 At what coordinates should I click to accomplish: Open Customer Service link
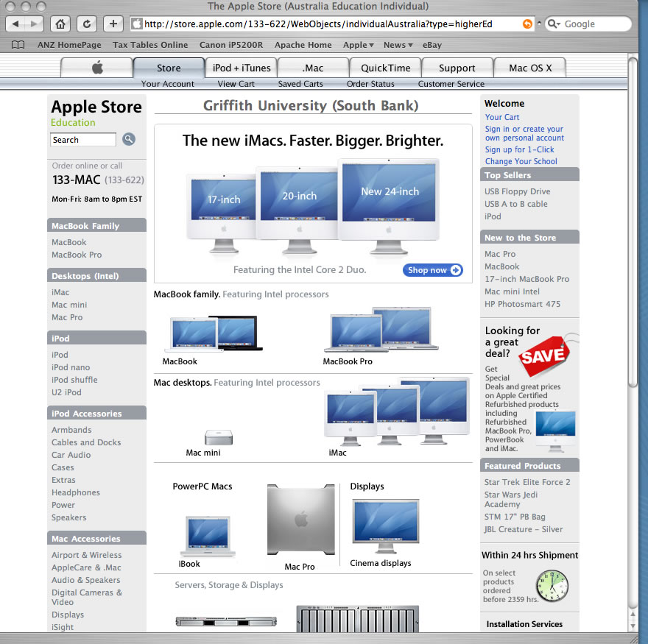pyautogui.click(x=451, y=84)
